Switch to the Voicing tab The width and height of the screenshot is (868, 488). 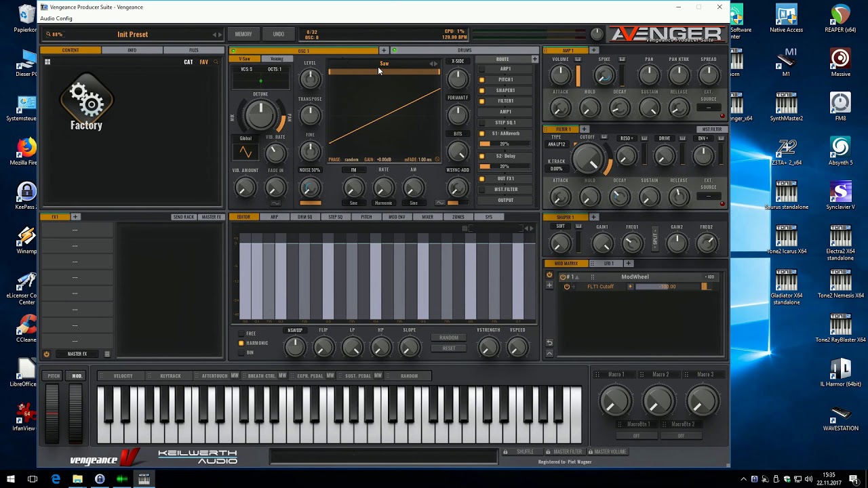(277, 59)
